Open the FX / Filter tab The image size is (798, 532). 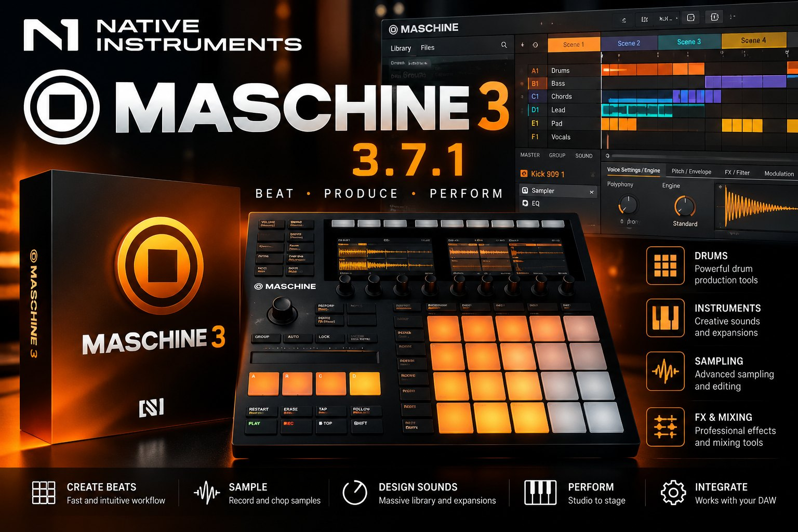pos(737,172)
